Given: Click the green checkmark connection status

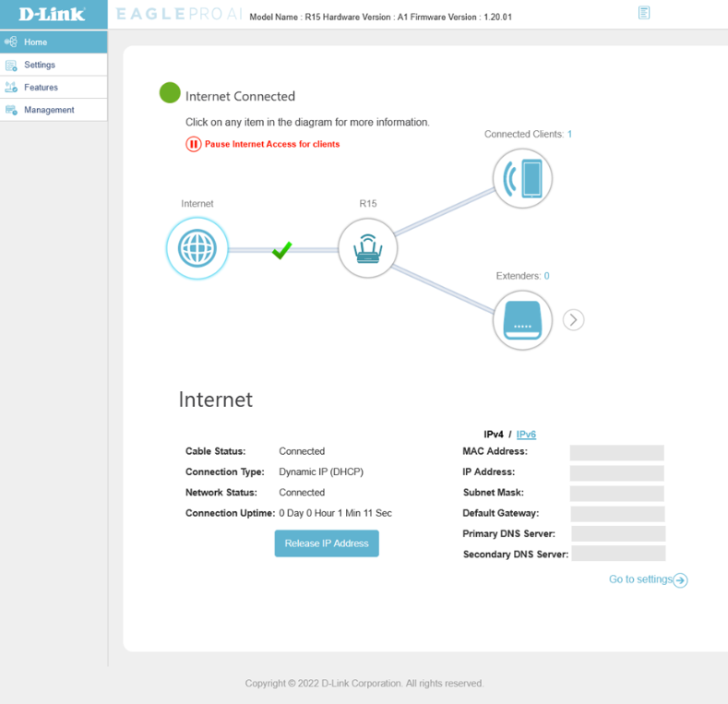Looking at the screenshot, I should 282,249.
